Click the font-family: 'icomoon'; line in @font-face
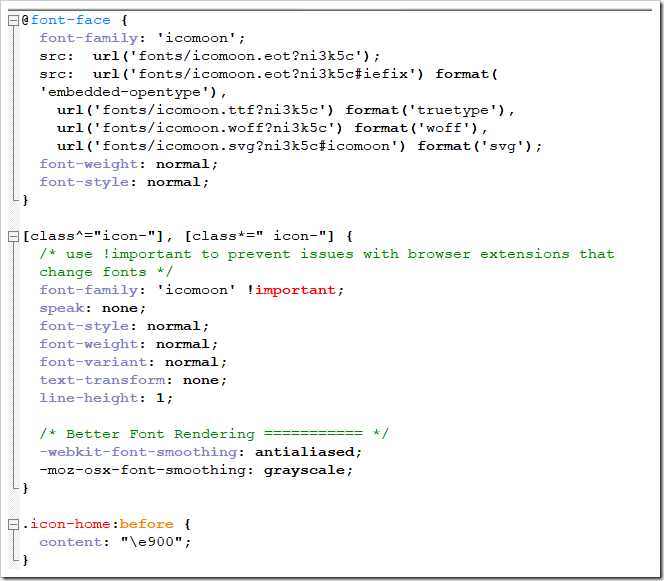 pos(142,38)
